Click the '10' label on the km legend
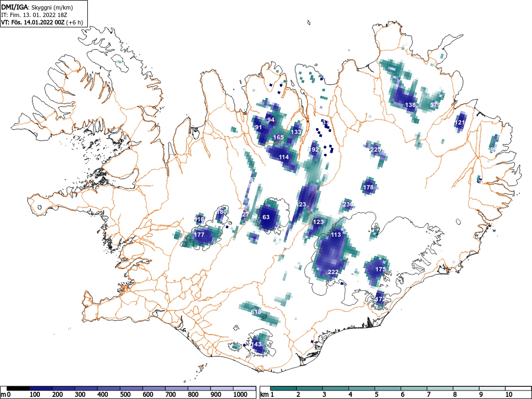Viewport: 532px width, 399px height. (x=508, y=395)
